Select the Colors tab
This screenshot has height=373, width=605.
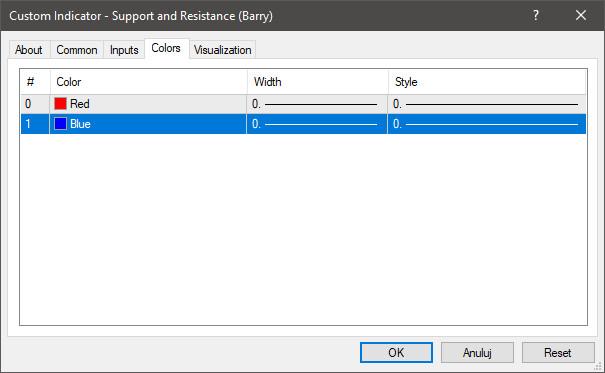tap(166, 48)
